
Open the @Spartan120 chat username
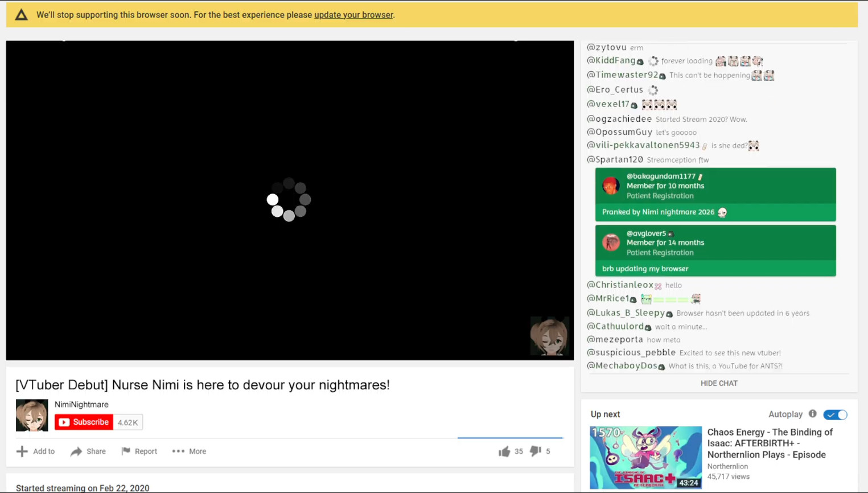(615, 159)
